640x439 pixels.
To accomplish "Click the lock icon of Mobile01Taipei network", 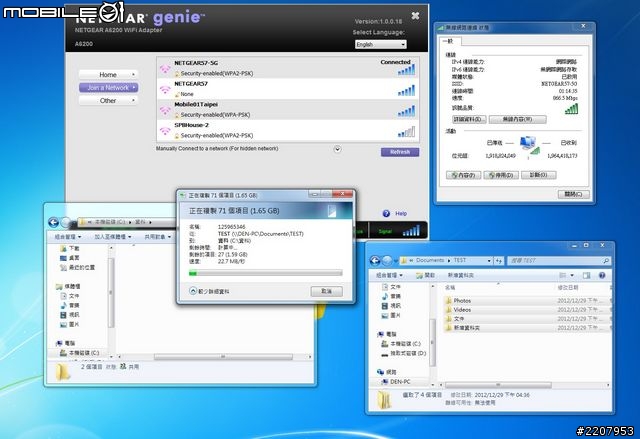I will pyautogui.click(x=177, y=115).
